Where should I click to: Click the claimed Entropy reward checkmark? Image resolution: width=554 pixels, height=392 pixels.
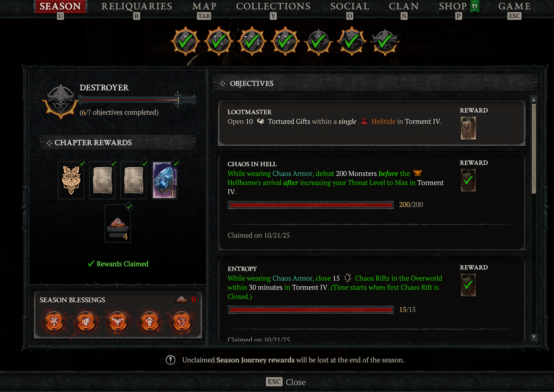click(468, 285)
